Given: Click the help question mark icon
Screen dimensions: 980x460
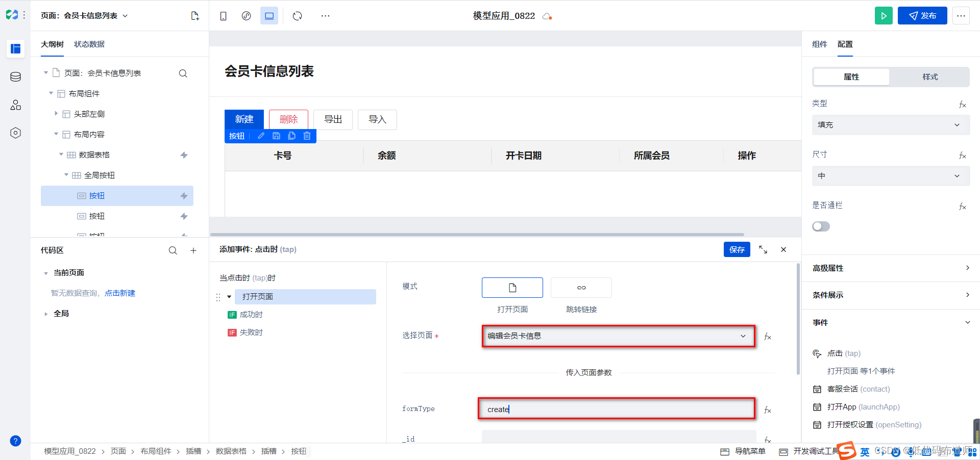Looking at the screenshot, I should 15,441.
